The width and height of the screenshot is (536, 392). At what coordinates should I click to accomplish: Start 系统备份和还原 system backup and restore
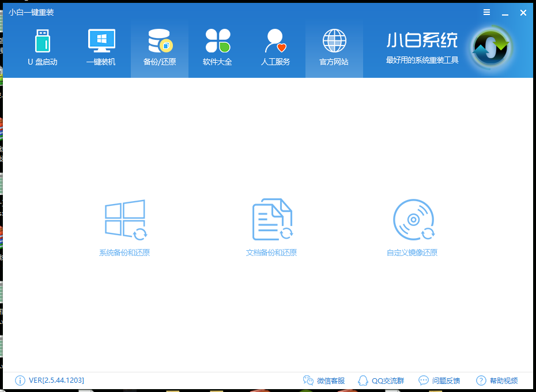125,225
